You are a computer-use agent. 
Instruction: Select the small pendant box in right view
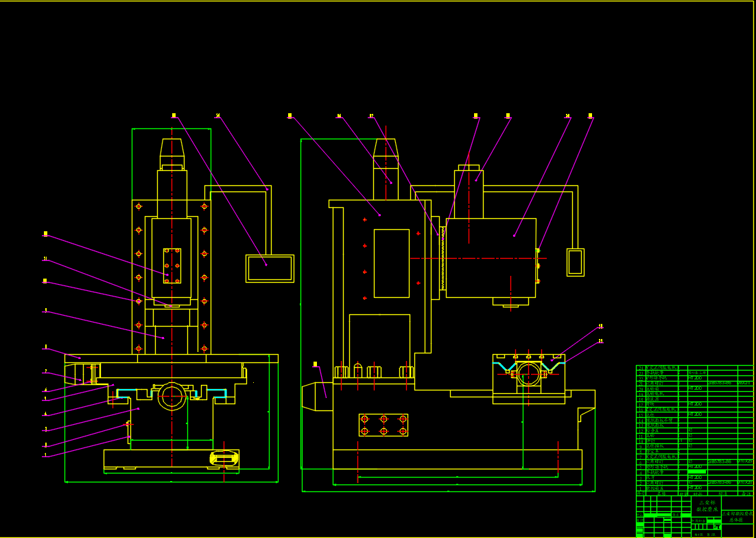tap(576, 262)
